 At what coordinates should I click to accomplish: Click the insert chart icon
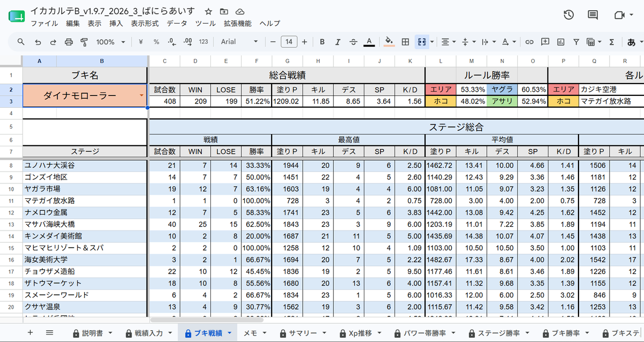[x=560, y=42]
